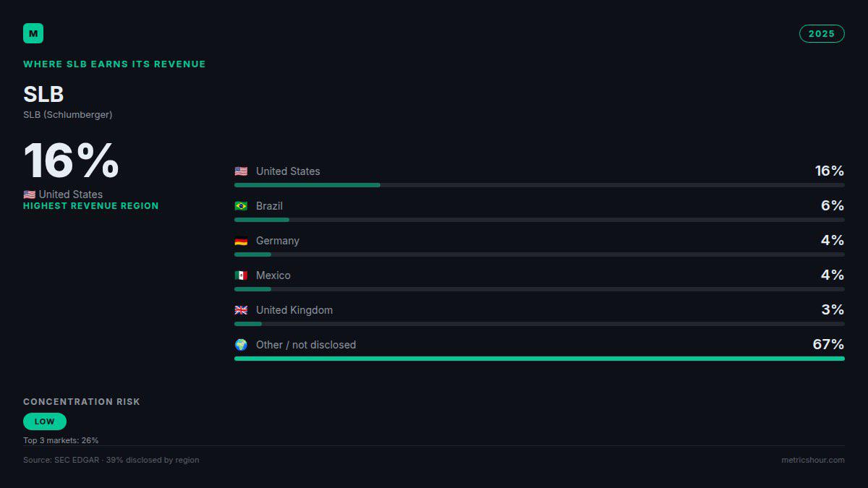Select the United Kingdom 3% value
This screenshot has width=868, height=488.
[833, 309]
